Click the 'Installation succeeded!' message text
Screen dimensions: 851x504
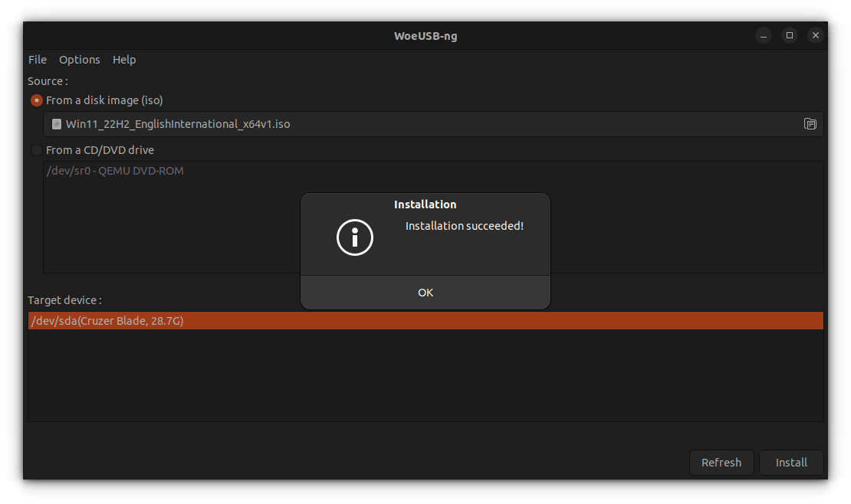pyautogui.click(x=464, y=226)
